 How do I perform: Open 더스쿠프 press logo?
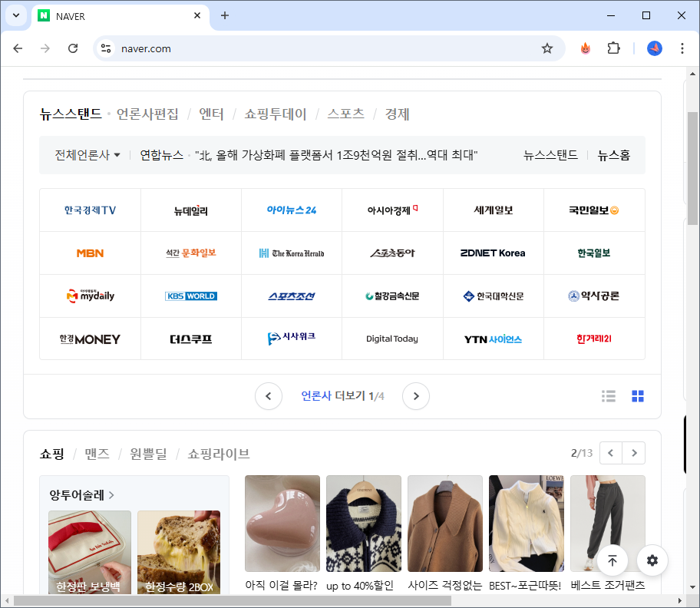click(x=191, y=339)
